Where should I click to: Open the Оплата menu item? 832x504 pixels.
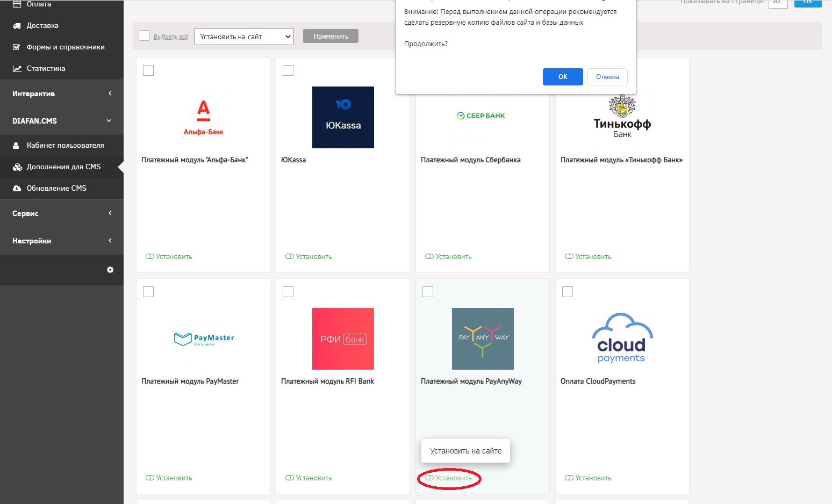point(39,4)
